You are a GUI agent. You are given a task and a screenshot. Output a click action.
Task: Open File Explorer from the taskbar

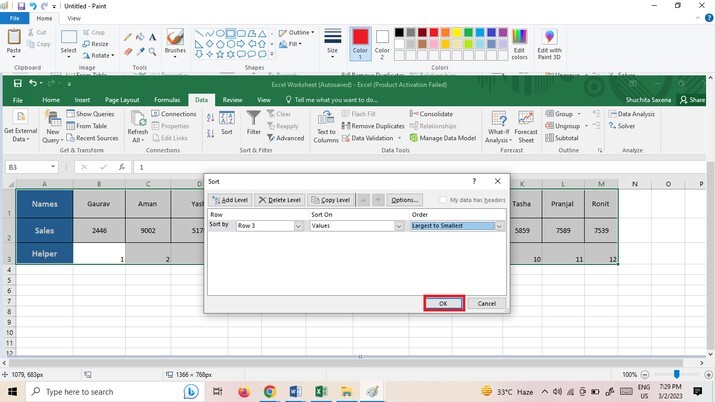click(x=347, y=392)
